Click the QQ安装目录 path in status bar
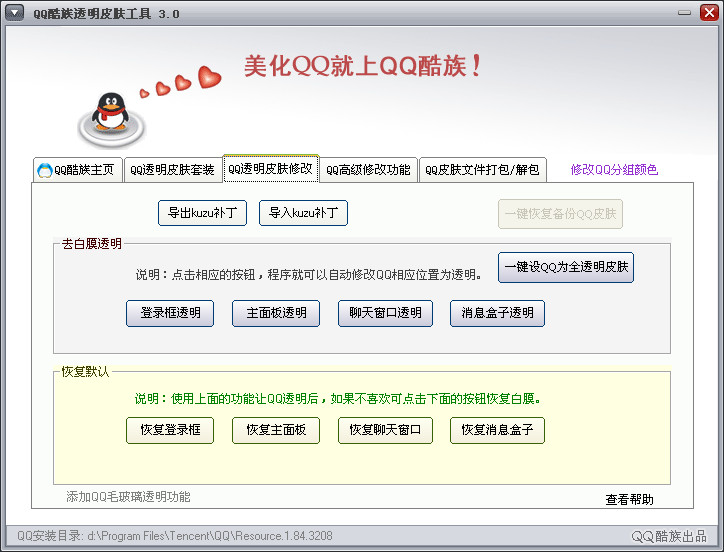 click(x=175, y=536)
